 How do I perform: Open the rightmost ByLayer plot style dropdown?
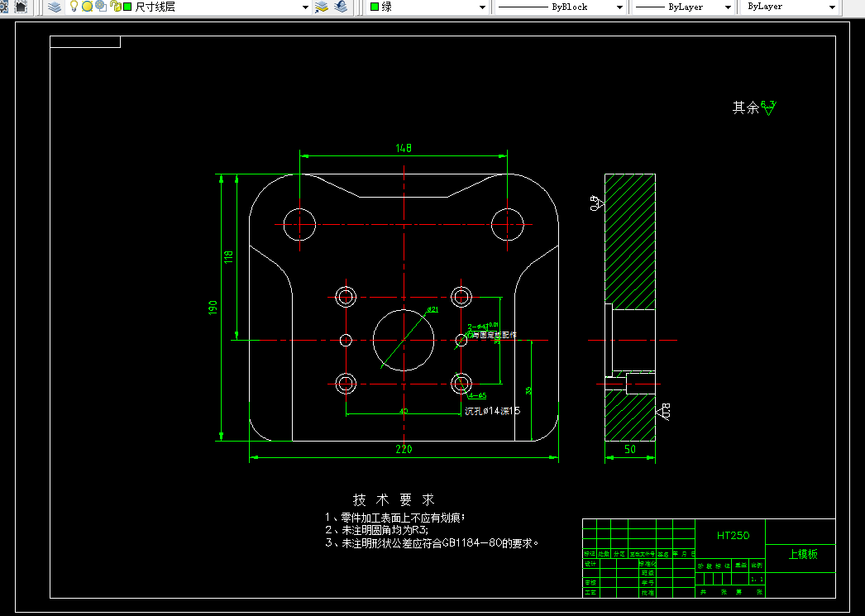(x=833, y=7)
